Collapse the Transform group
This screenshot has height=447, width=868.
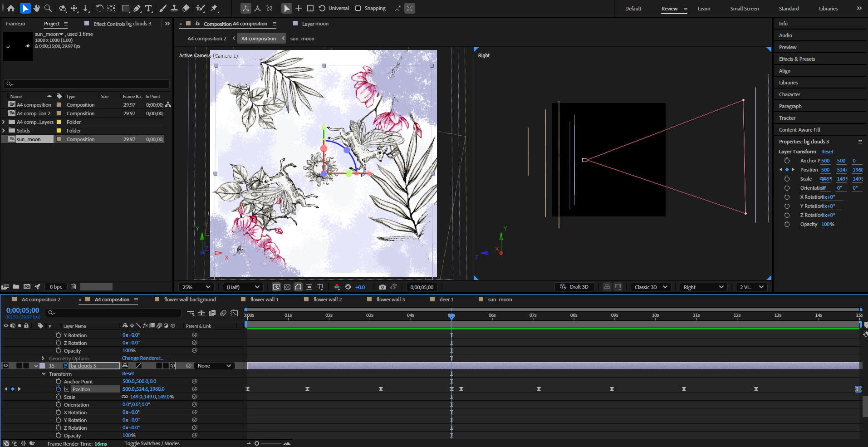(x=44, y=374)
